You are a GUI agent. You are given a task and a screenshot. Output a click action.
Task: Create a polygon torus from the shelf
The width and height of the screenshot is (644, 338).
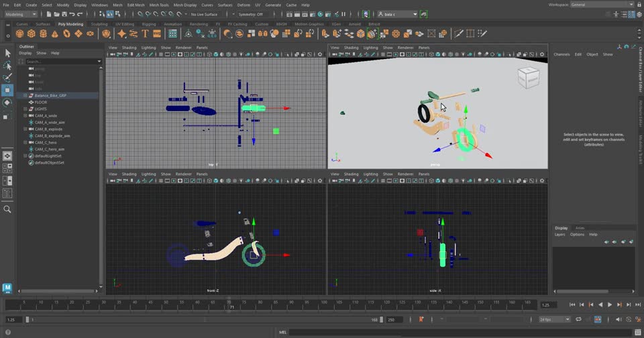(x=66, y=34)
